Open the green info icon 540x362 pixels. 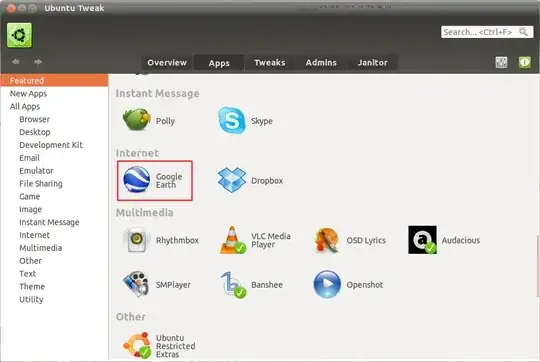pyautogui.click(x=525, y=62)
